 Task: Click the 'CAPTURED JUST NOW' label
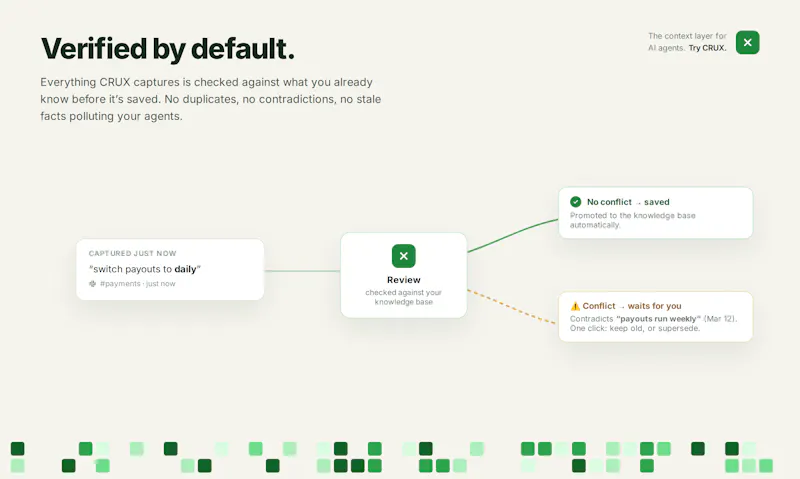tap(133, 253)
